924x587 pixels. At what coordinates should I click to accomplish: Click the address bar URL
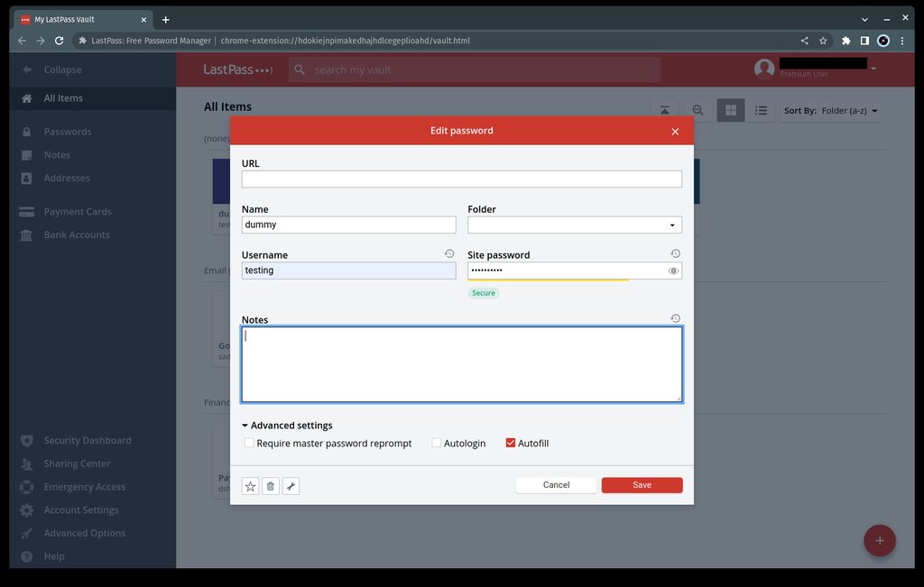click(x=345, y=41)
